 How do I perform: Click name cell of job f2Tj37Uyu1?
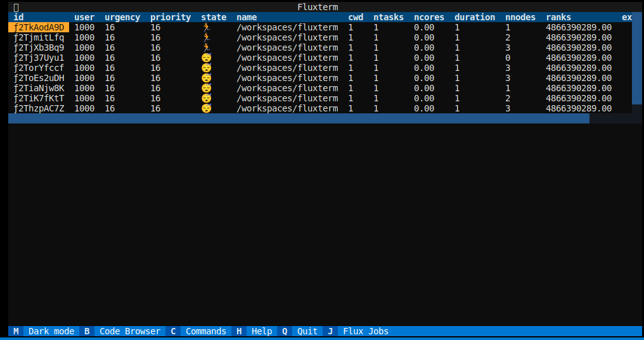(287, 58)
